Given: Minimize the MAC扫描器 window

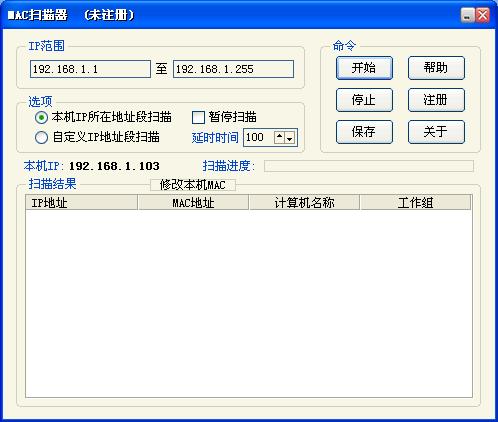Looking at the screenshot, I should point(467,15).
